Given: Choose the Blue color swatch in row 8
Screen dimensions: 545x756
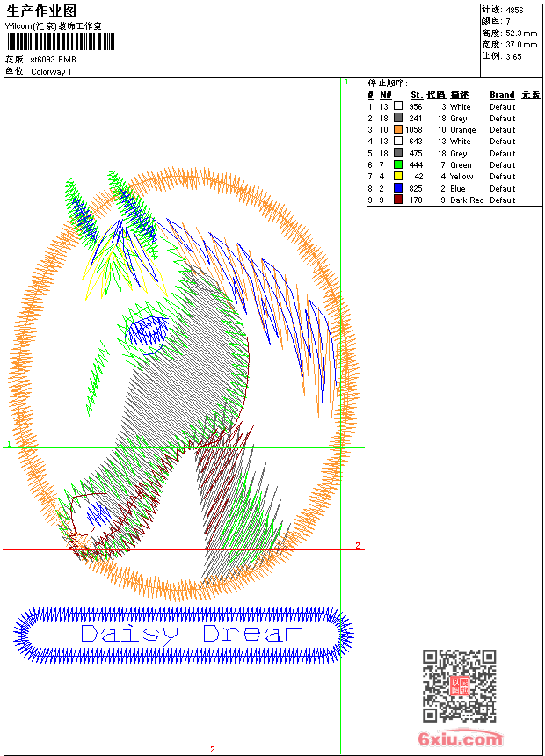Looking at the screenshot, I should click(x=398, y=188).
